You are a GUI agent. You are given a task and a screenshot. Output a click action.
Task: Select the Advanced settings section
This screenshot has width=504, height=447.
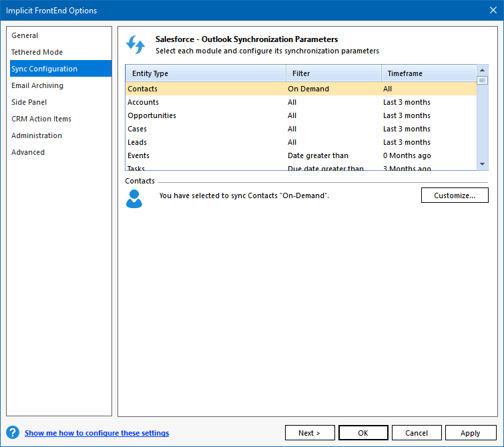[28, 152]
